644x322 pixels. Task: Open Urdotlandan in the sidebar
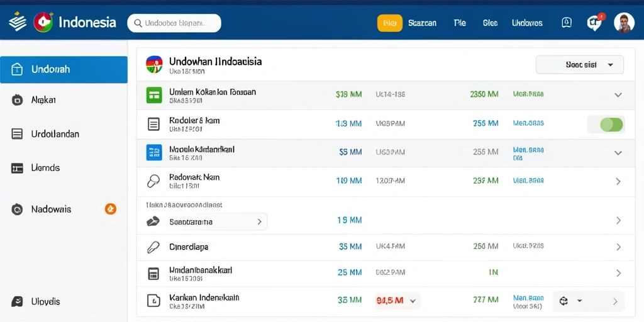pos(55,134)
